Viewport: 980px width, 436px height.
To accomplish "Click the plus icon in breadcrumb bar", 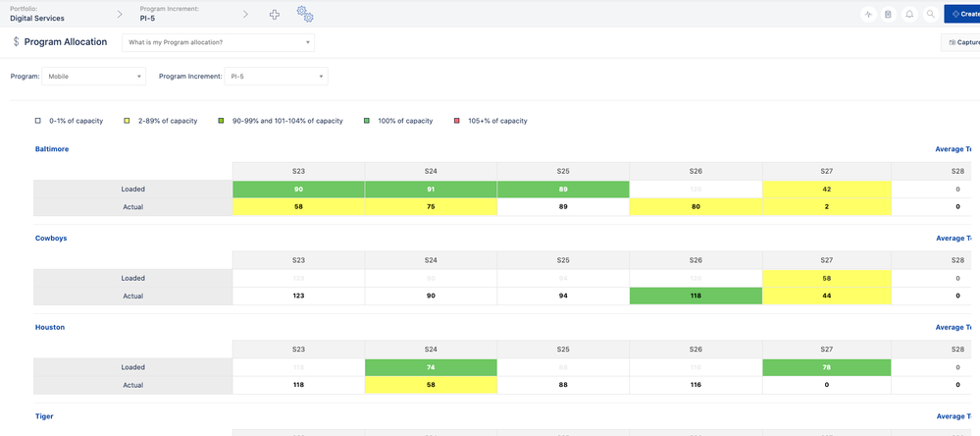I will (x=275, y=15).
